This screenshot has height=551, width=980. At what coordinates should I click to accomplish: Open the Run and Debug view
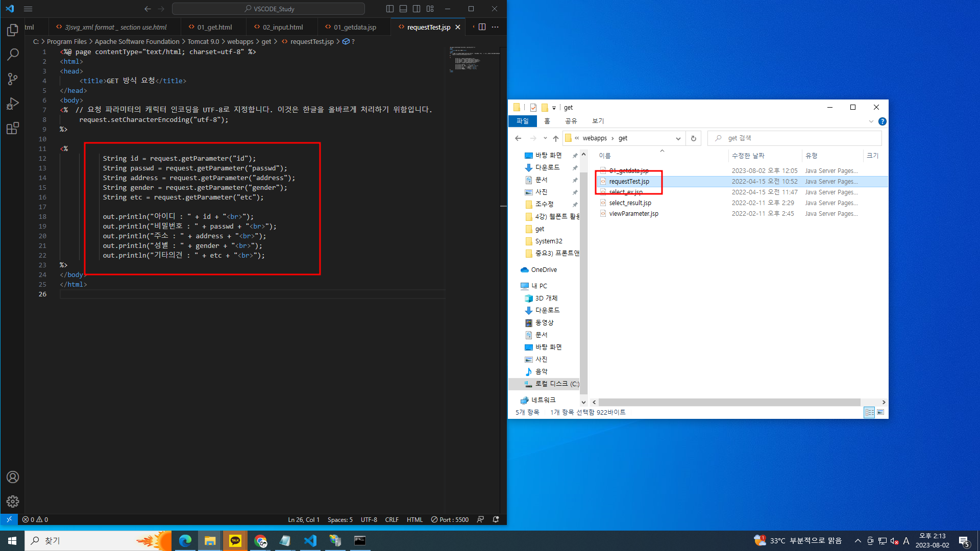[x=13, y=104]
